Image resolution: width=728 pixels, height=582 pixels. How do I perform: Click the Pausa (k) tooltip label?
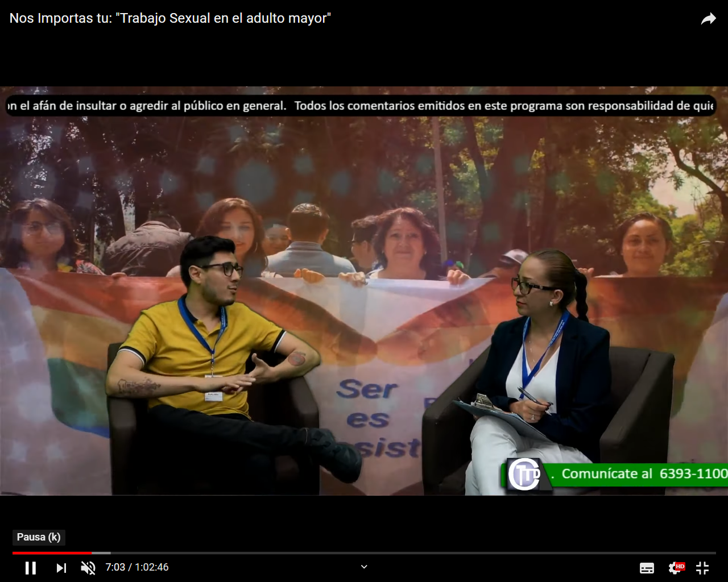tap(39, 537)
